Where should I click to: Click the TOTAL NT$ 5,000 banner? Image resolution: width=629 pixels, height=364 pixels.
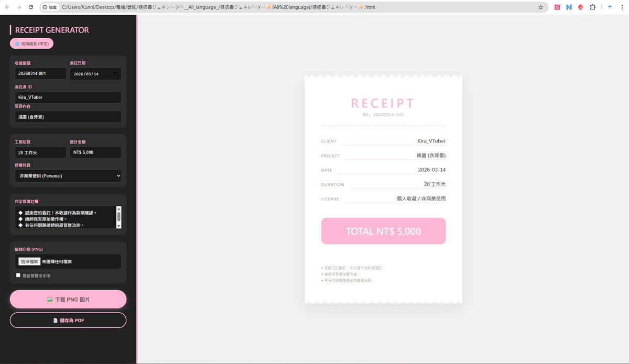tap(383, 231)
